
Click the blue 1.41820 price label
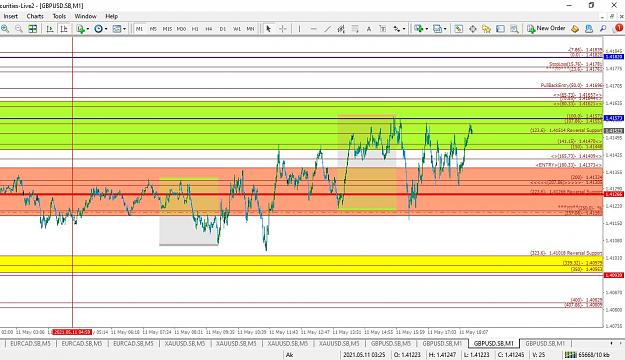(614, 57)
